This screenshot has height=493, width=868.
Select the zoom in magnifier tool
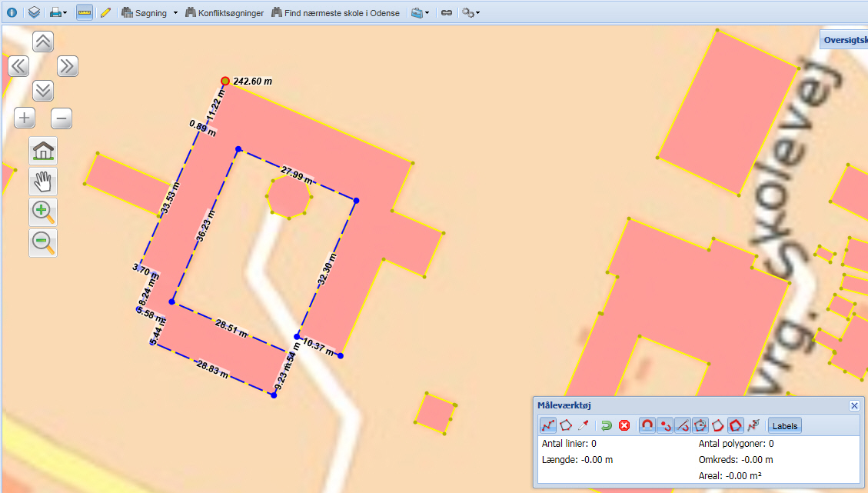(43, 212)
